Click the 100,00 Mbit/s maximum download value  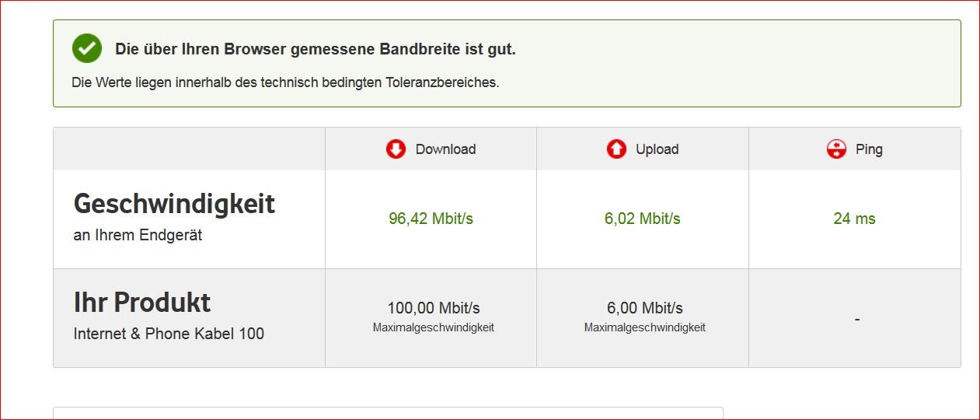click(x=434, y=308)
